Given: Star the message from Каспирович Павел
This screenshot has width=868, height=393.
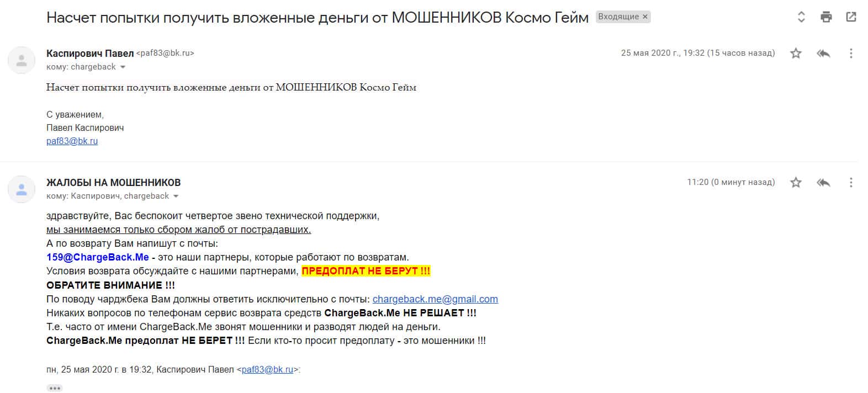Looking at the screenshot, I should (x=796, y=54).
